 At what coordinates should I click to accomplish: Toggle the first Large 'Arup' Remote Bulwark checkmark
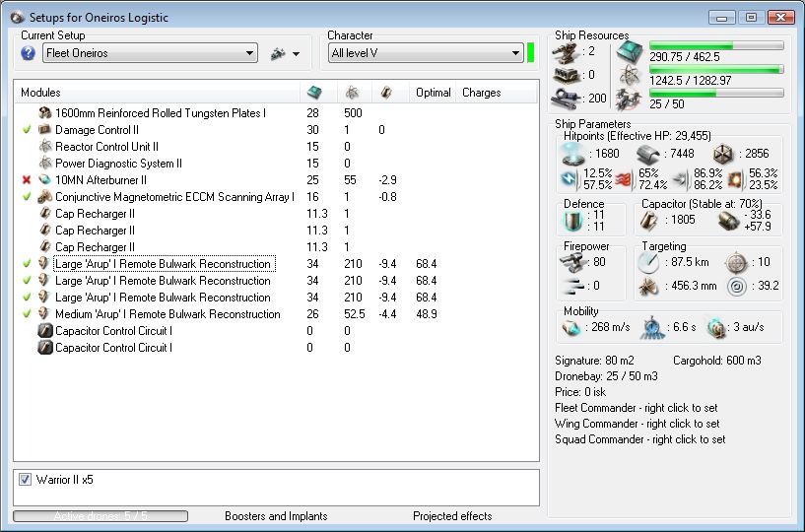[x=27, y=264]
